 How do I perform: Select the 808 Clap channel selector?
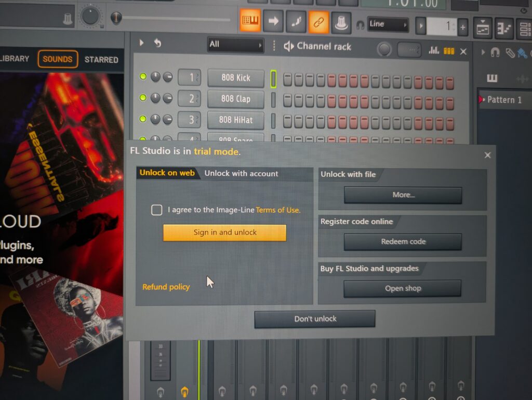[273, 100]
